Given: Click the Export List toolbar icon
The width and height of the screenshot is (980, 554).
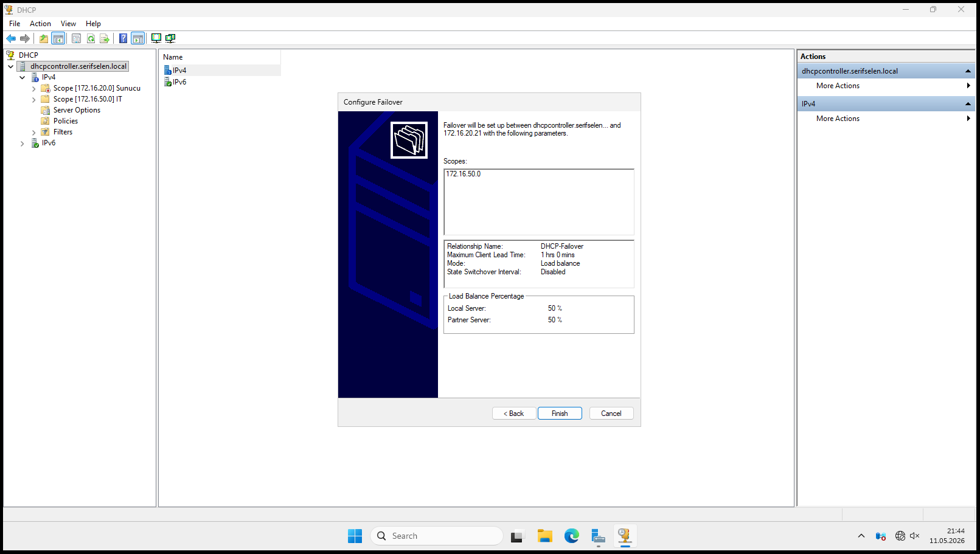Looking at the screenshot, I should (x=105, y=38).
